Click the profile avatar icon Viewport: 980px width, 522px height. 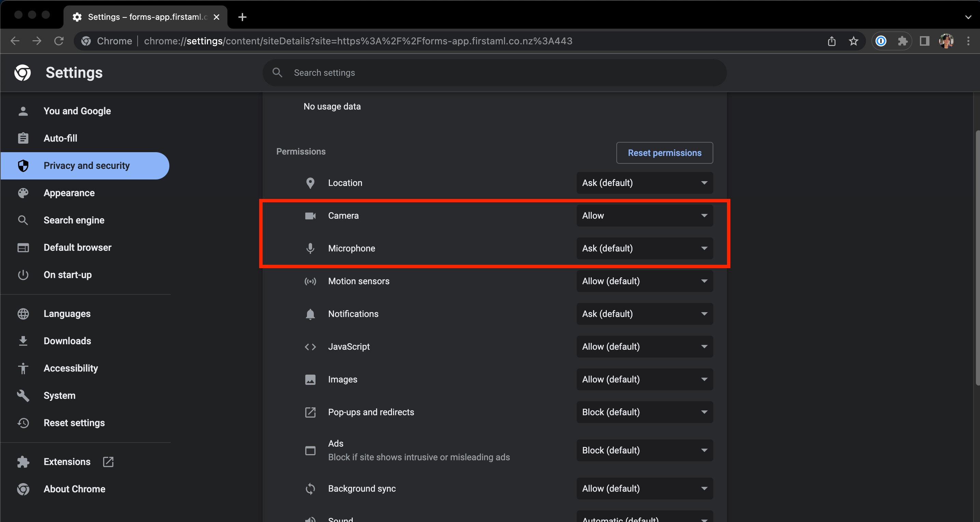946,41
